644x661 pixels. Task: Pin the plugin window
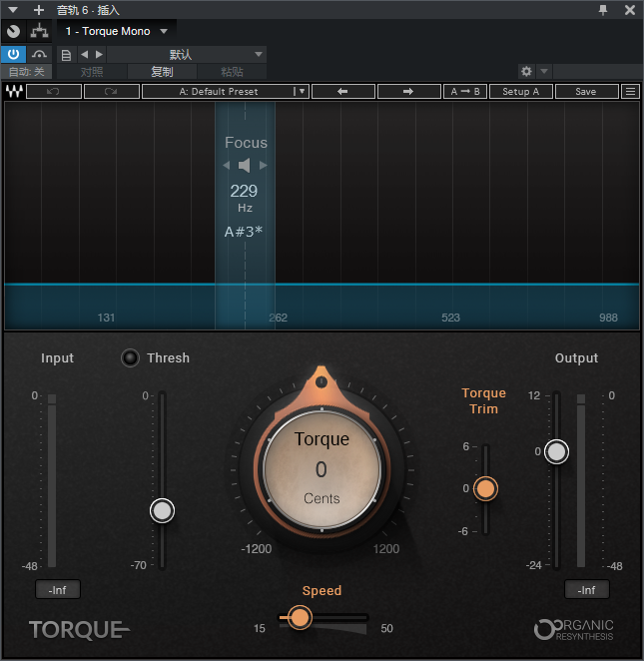(603, 10)
